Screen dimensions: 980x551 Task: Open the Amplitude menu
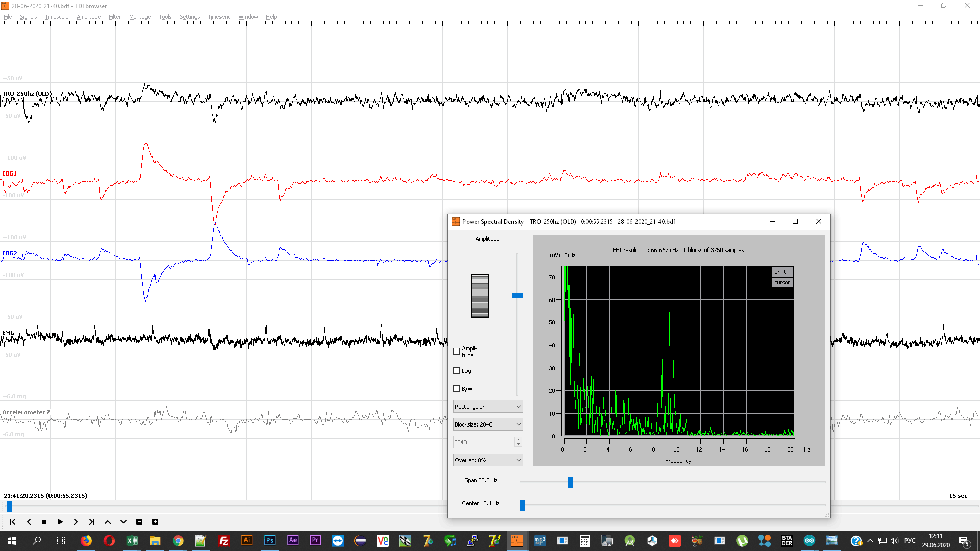pyautogui.click(x=88, y=17)
